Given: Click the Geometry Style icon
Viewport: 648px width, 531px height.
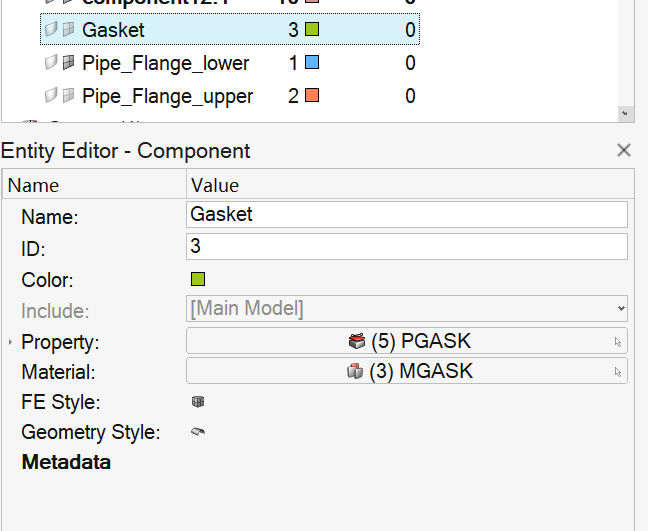Looking at the screenshot, I should click(x=198, y=432).
